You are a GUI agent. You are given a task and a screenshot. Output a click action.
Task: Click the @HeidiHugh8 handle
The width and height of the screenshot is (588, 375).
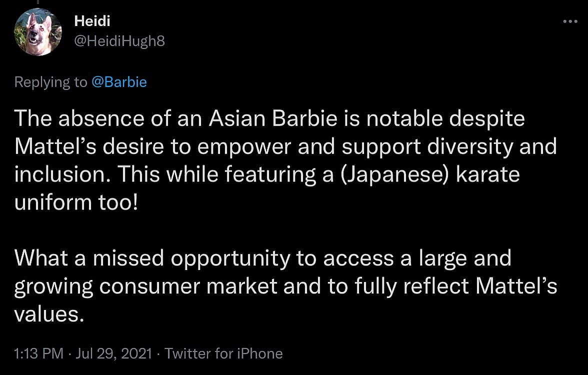click(119, 41)
